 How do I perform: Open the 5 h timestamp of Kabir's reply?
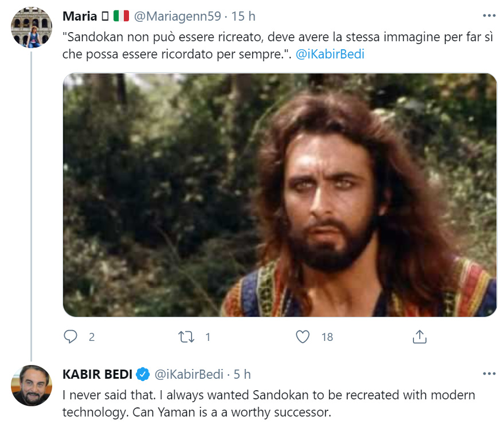[243, 375]
